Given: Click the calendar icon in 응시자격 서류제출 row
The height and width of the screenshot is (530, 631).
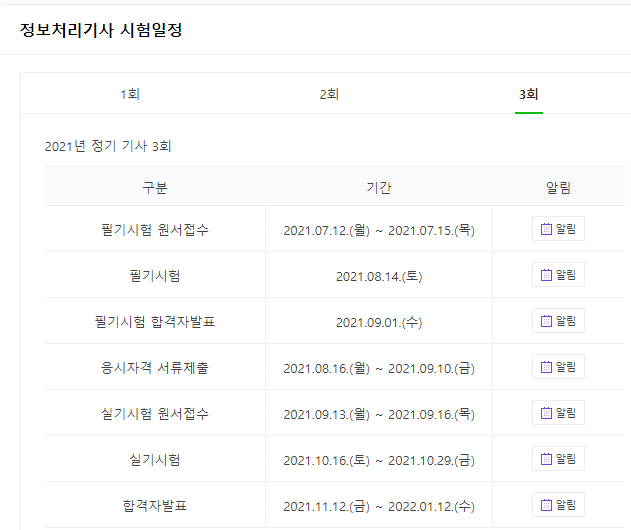Looking at the screenshot, I should tap(546, 367).
